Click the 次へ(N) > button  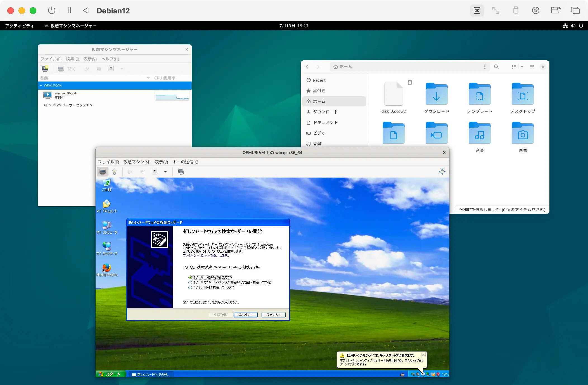point(245,315)
